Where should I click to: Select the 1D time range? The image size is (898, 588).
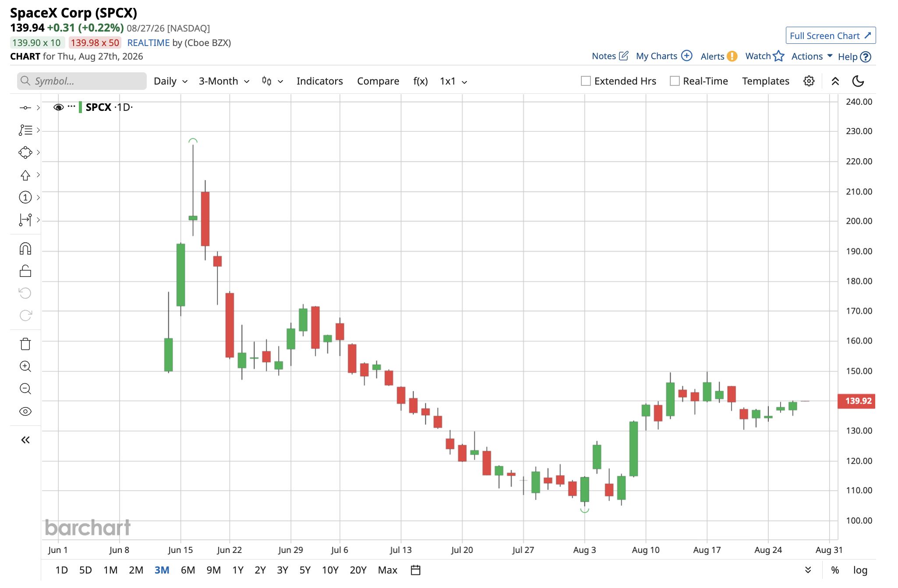tap(62, 570)
